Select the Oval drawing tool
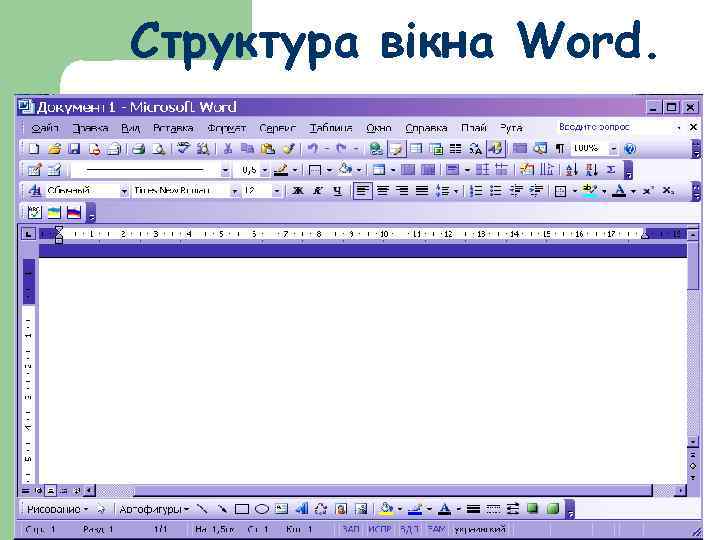720x540 pixels. (x=262, y=509)
